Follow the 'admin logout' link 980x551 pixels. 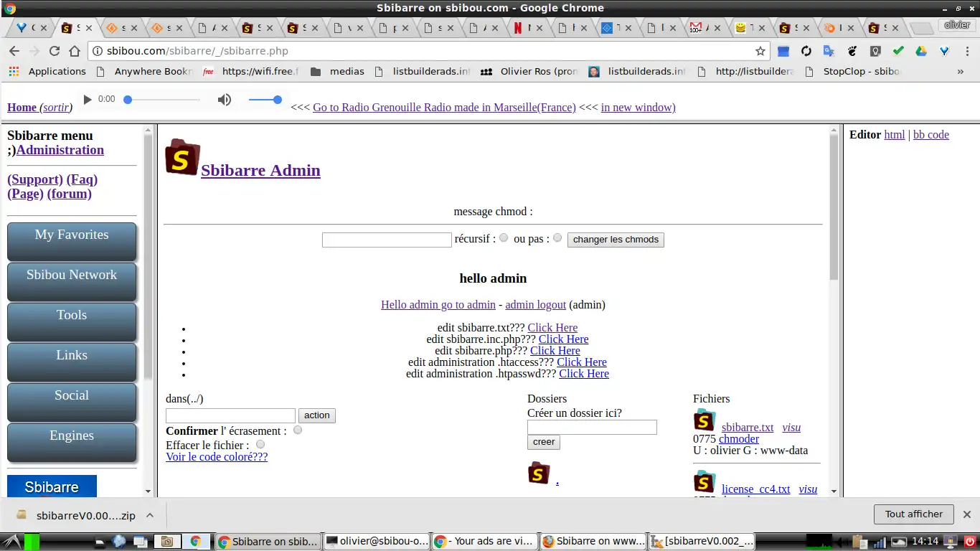[536, 305]
